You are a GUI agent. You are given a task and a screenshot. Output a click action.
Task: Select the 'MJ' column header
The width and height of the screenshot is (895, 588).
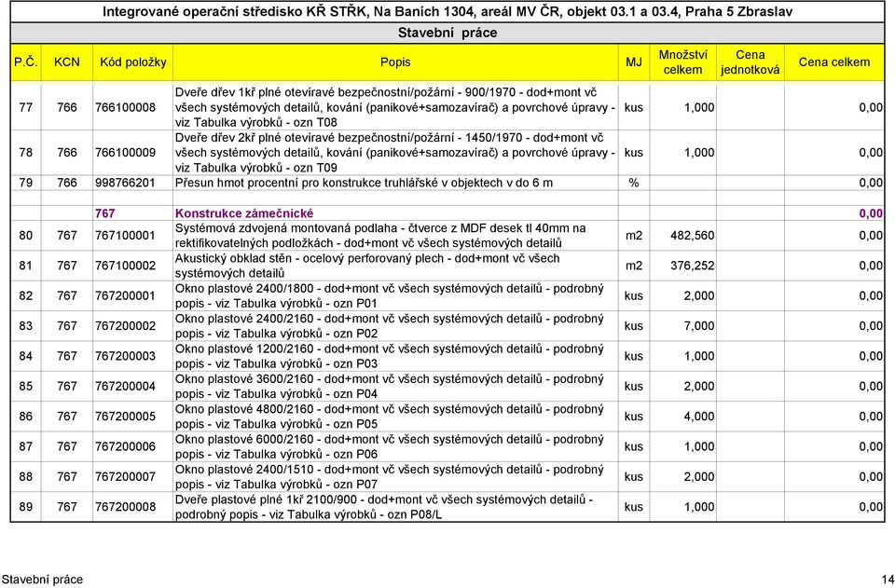coord(634,62)
